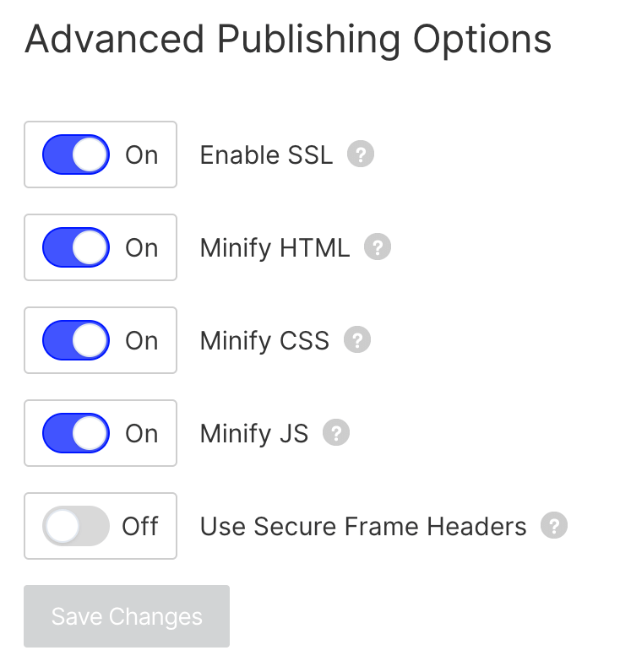Turn off the Minify HTML switch
The height and width of the screenshot is (672, 620).
(x=76, y=248)
